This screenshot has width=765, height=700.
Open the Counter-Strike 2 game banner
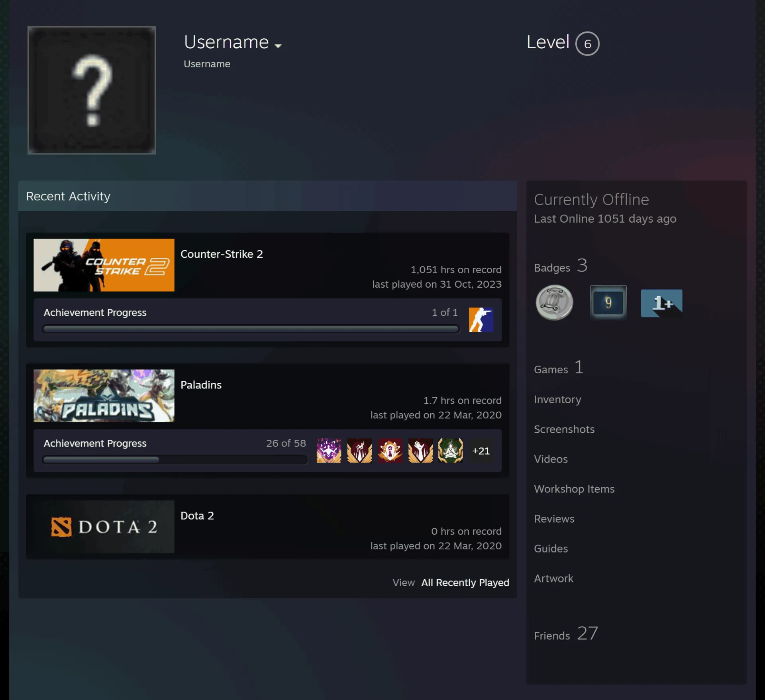click(104, 265)
